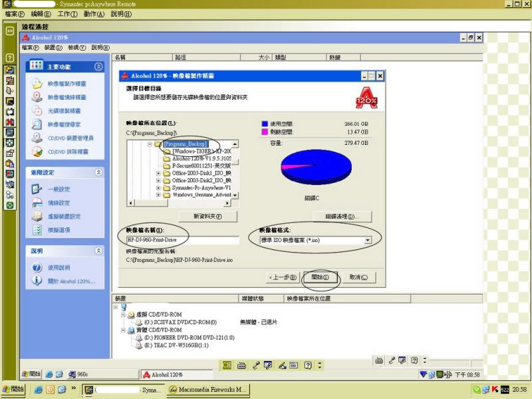Click the 磁碟清理(D) disk cleanup button
Viewport: 532px width, 399px height.
pyautogui.click(x=342, y=216)
